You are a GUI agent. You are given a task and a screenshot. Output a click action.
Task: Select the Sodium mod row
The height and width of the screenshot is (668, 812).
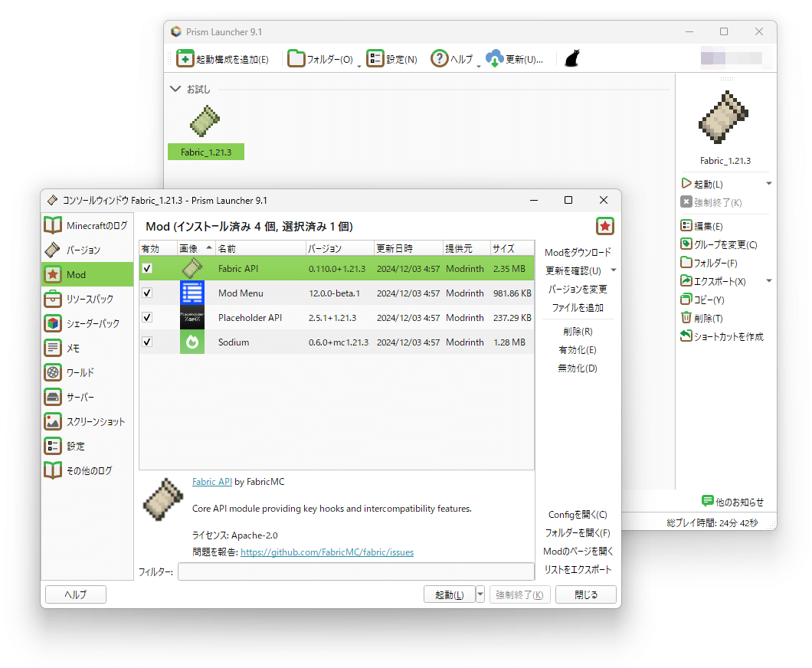[336, 342]
